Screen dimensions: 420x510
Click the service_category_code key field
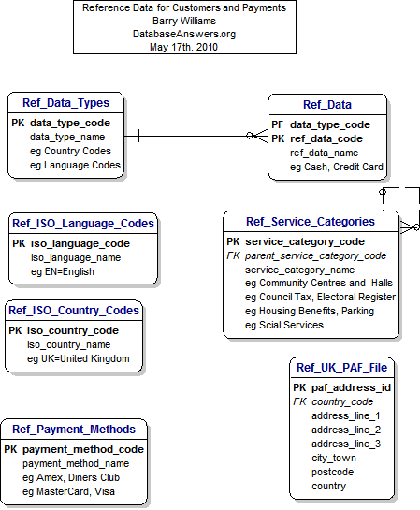[x=305, y=242]
